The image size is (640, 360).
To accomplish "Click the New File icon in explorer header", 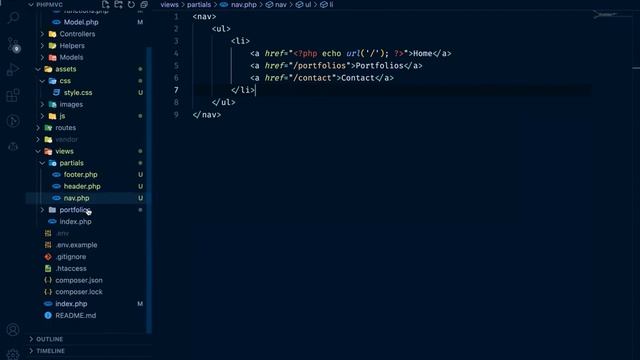I will [106, 4].
